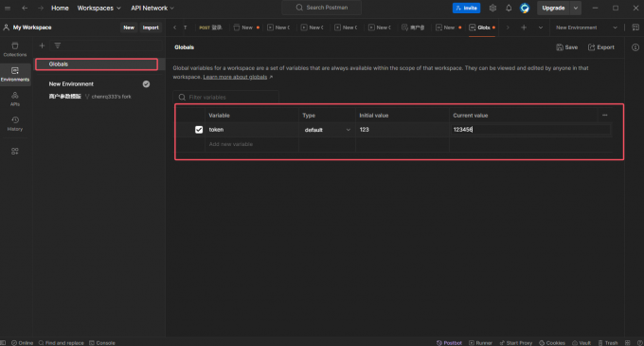Open APIs in the sidebar

pyautogui.click(x=15, y=99)
